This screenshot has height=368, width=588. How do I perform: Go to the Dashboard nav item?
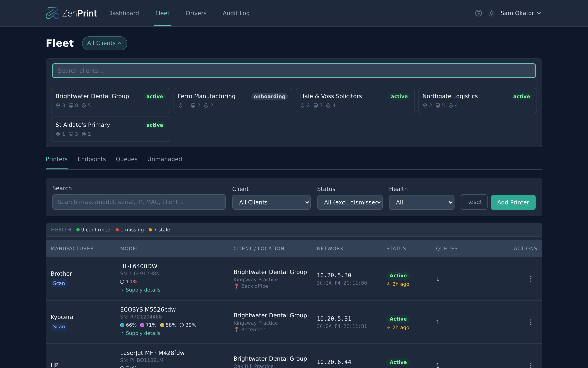click(124, 13)
